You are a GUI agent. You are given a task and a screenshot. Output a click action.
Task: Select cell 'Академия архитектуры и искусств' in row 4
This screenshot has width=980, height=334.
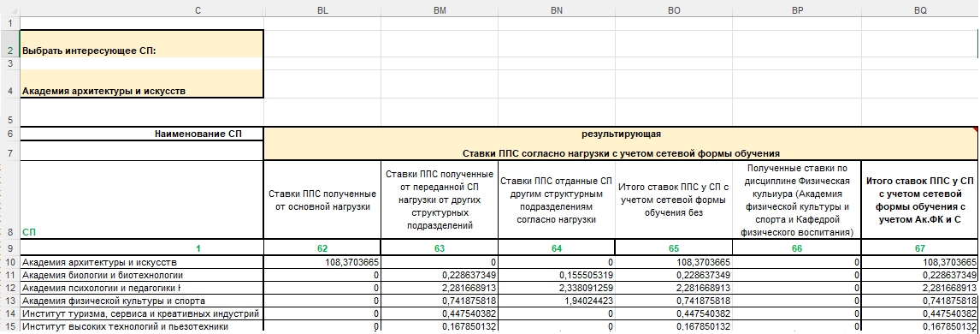142,84
